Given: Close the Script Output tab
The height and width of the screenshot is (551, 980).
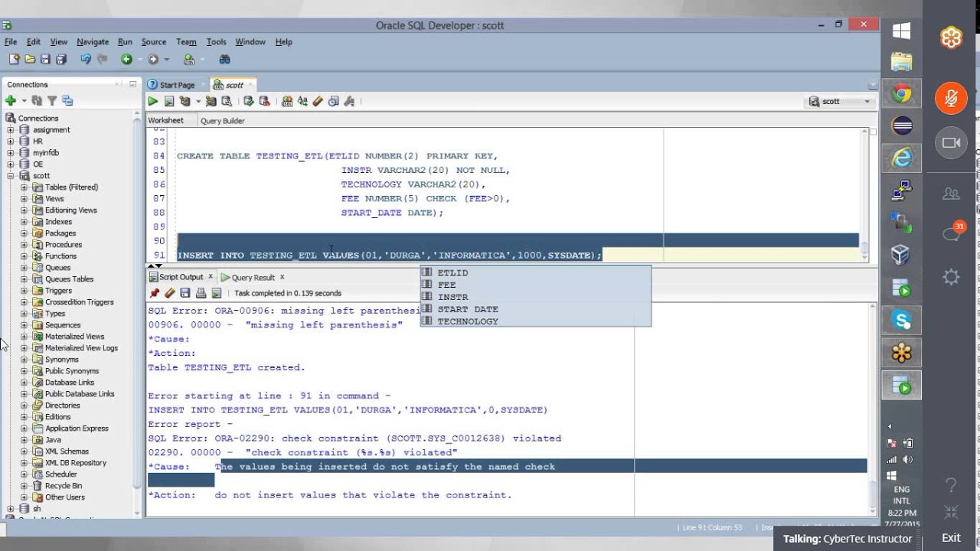Looking at the screenshot, I should (211, 277).
